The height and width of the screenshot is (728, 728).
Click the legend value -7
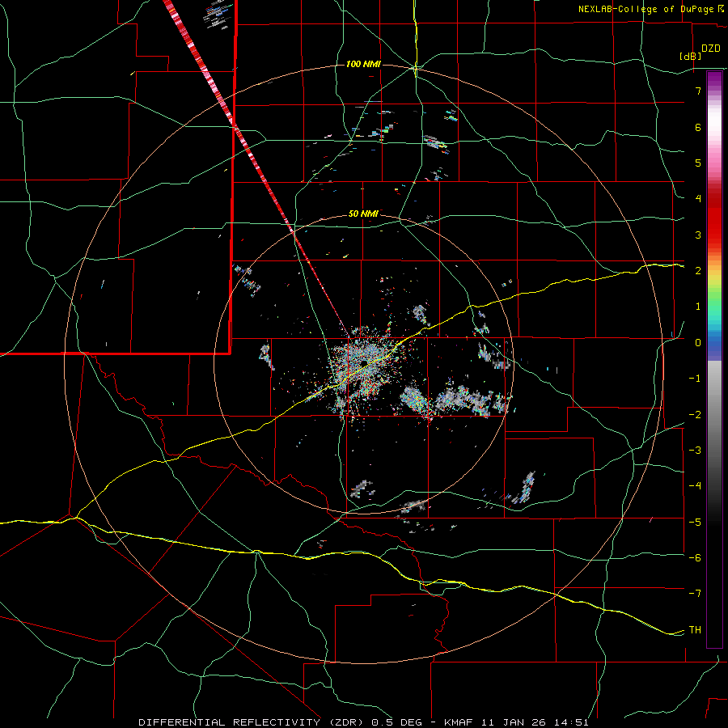pos(695,594)
